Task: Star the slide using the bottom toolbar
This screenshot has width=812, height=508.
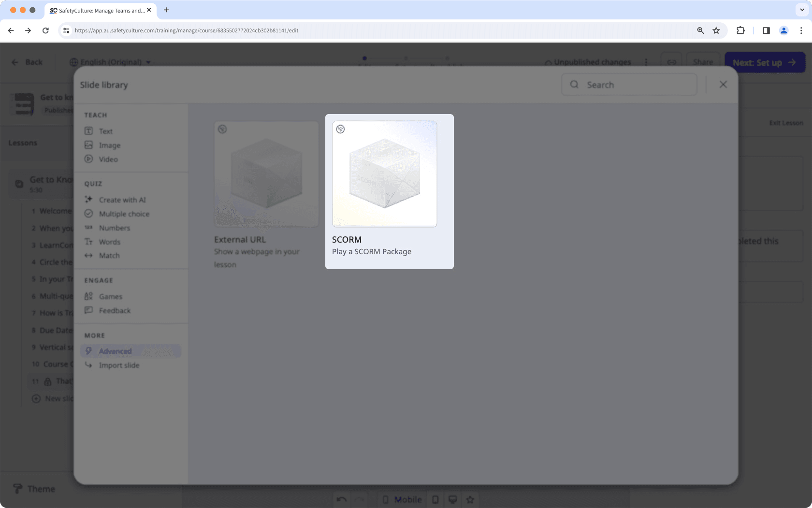Action: pyautogui.click(x=469, y=499)
